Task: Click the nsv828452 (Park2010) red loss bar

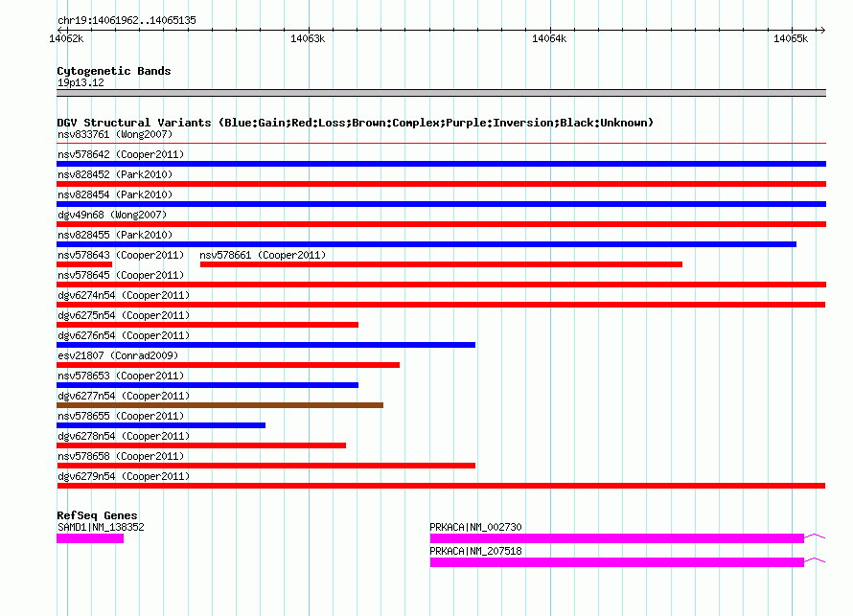Action: [x=441, y=184]
